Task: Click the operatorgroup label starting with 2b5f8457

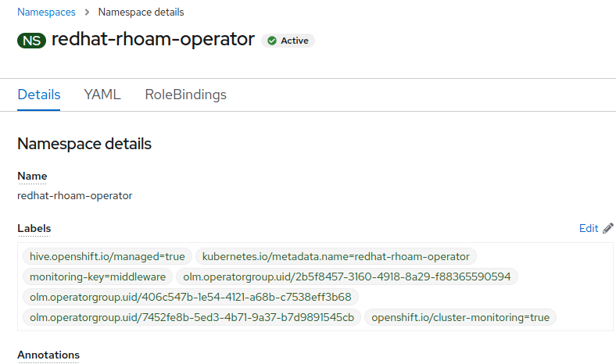Action: 346,277
